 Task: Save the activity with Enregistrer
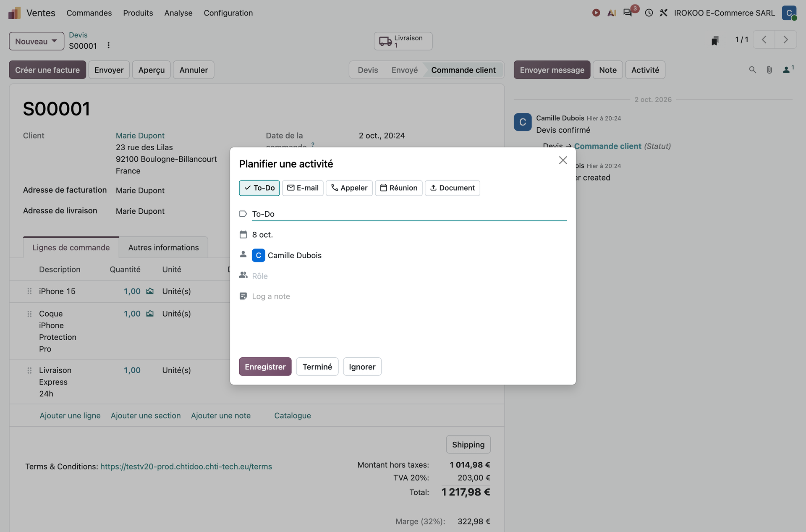[x=265, y=367]
